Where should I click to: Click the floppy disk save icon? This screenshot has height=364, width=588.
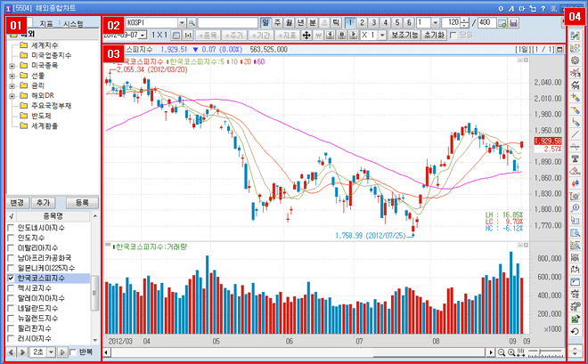515,21
